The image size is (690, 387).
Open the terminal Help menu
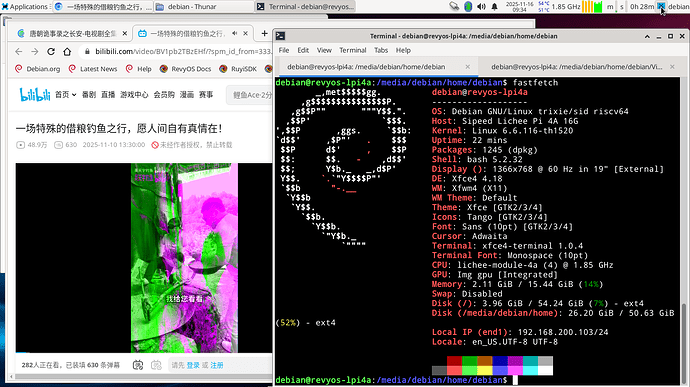point(403,50)
